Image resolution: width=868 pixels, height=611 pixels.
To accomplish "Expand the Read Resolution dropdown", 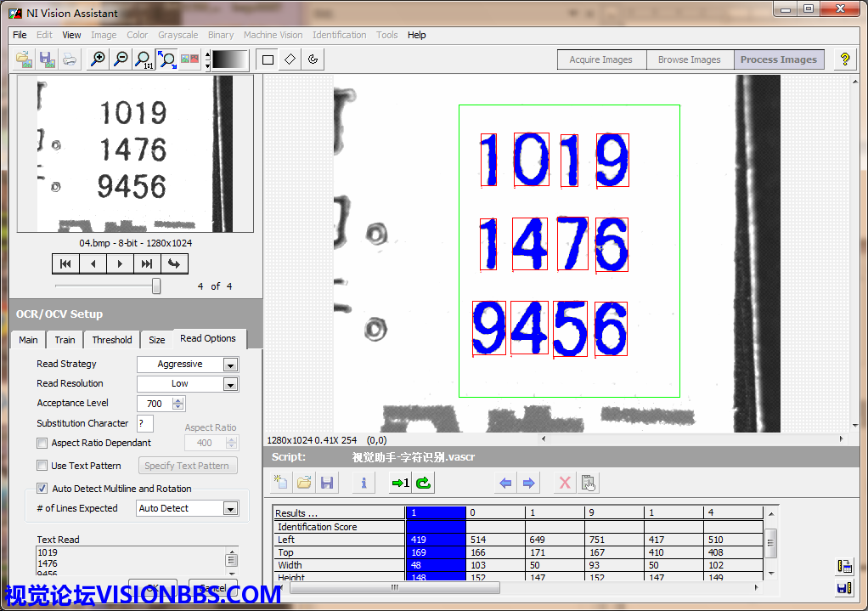I will coord(230,384).
